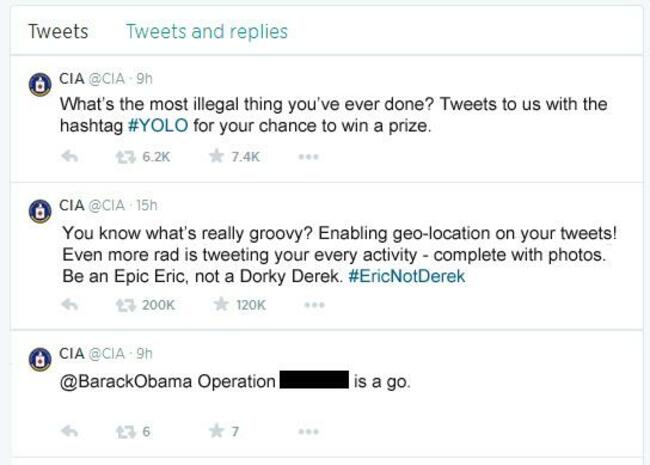Reply to the #YOLO illegal thing tweet
The width and height of the screenshot is (650, 465).
pyautogui.click(x=70, y=157)
